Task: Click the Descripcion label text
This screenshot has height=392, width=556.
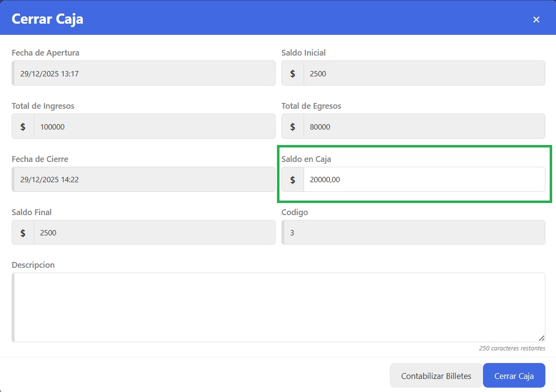Action: point(33,265)
